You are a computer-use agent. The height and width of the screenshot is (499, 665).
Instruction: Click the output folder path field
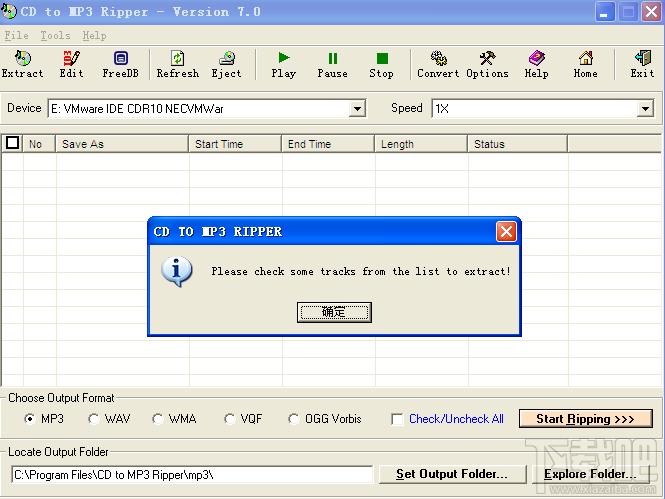[x=192, y=474]
